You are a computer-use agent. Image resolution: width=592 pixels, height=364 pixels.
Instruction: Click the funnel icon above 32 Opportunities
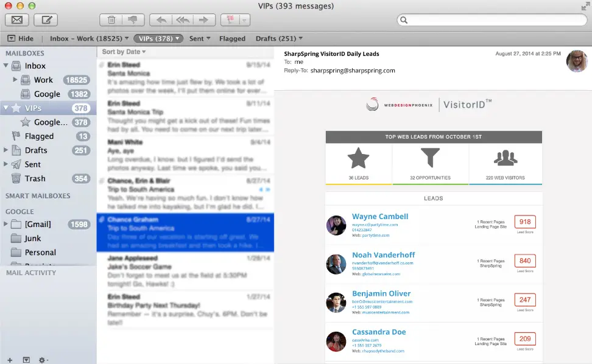click(x=430, y=157)
